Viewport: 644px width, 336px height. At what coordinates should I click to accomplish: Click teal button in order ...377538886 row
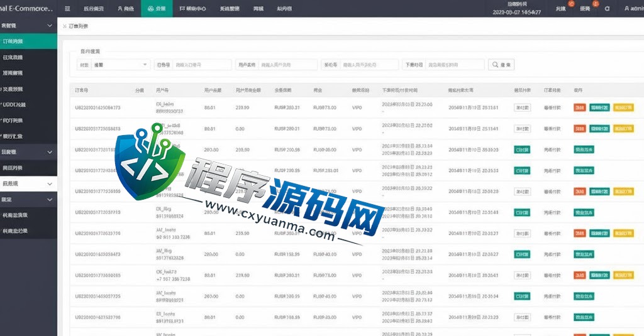tap(599, 192)
